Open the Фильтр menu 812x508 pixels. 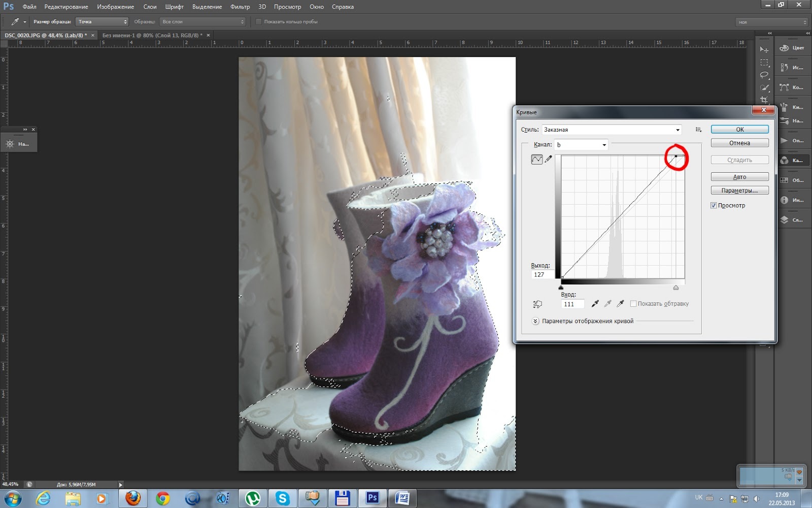(x=240, y=7)
